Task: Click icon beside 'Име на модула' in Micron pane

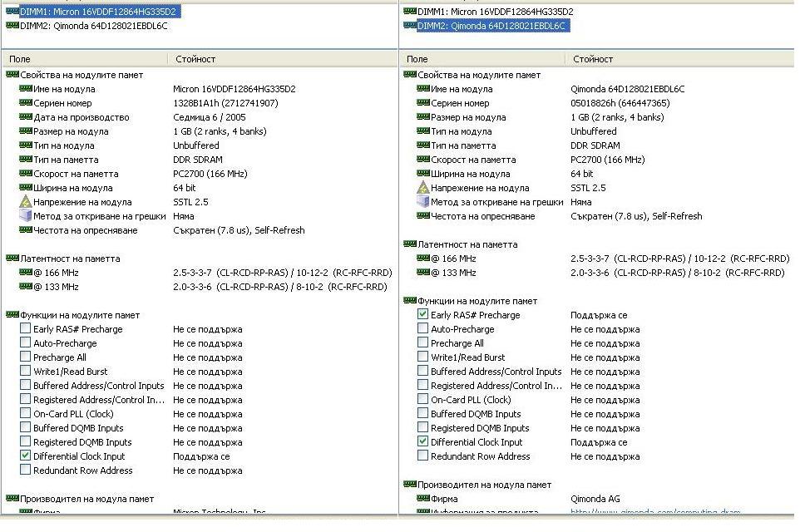Action: 26,88
